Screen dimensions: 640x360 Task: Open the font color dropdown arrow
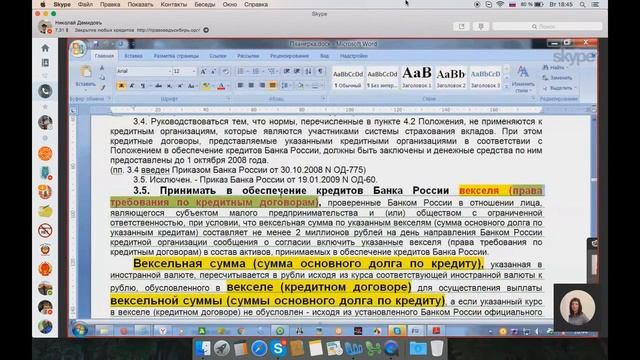pyautogui.click(x=227, y=86)
